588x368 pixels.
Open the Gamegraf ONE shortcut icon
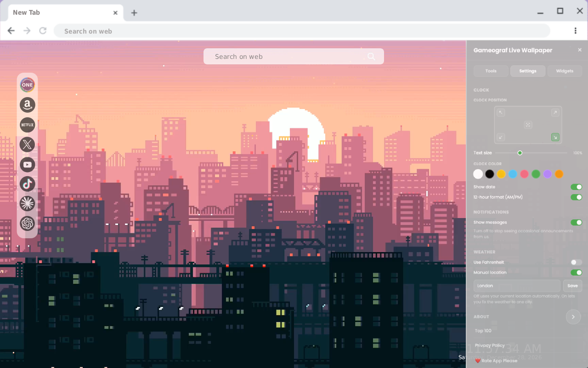[28, 85]
